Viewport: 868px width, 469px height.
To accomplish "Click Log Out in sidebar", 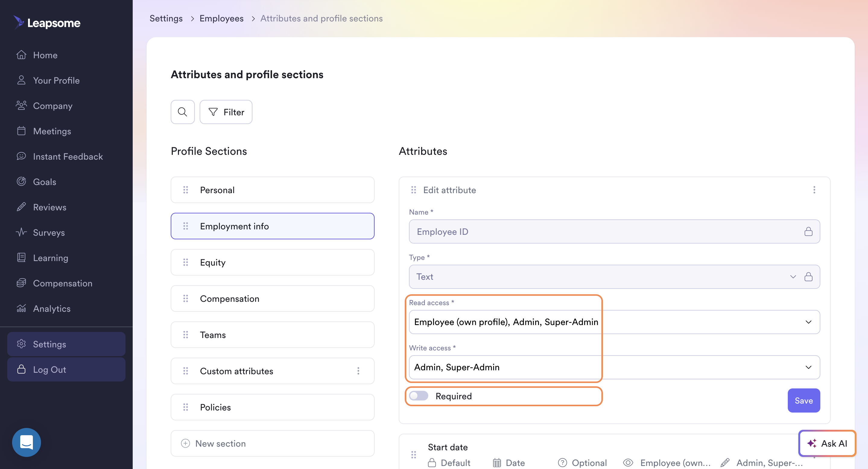I will 66,369.
